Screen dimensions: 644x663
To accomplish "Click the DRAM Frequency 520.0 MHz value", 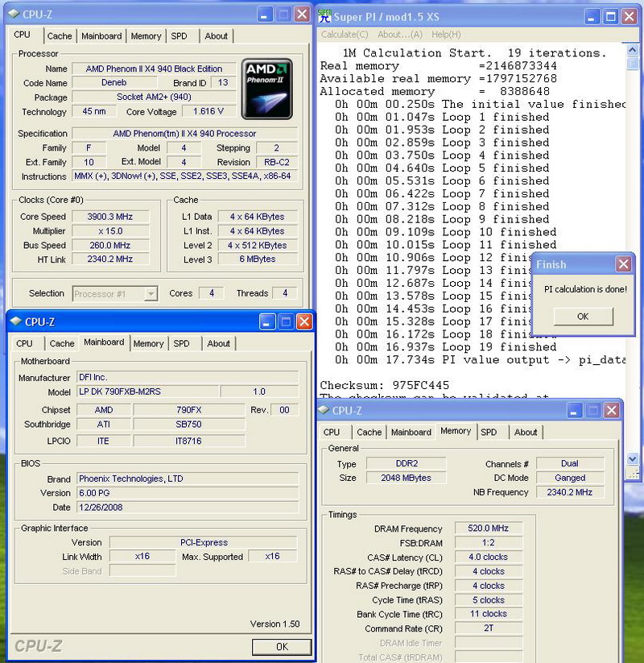I will [x=489, y=528].
